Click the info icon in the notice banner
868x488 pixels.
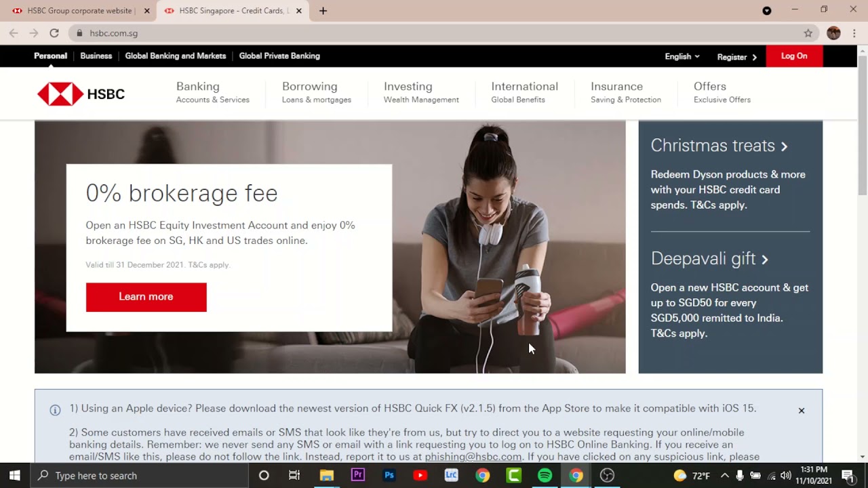tap(55, 409)
